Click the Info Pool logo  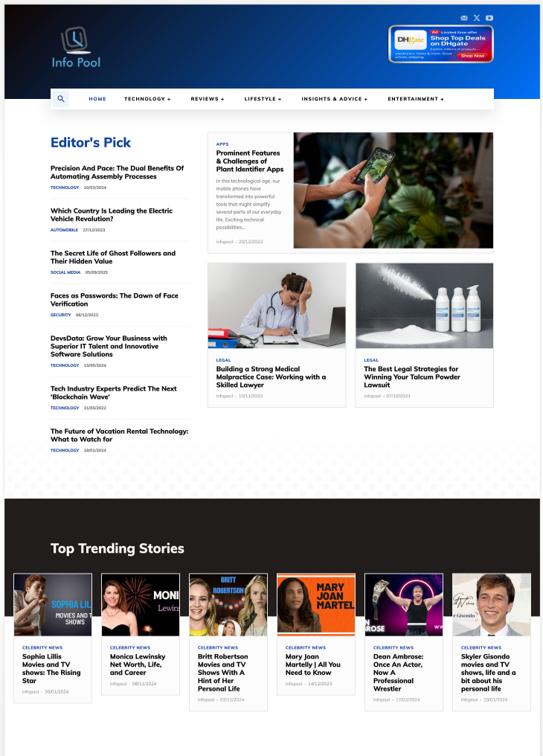(x=76, y=47)
